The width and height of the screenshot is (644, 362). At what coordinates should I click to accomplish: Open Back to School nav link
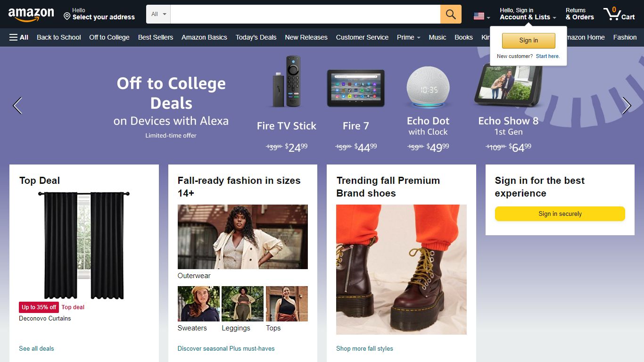59,37
